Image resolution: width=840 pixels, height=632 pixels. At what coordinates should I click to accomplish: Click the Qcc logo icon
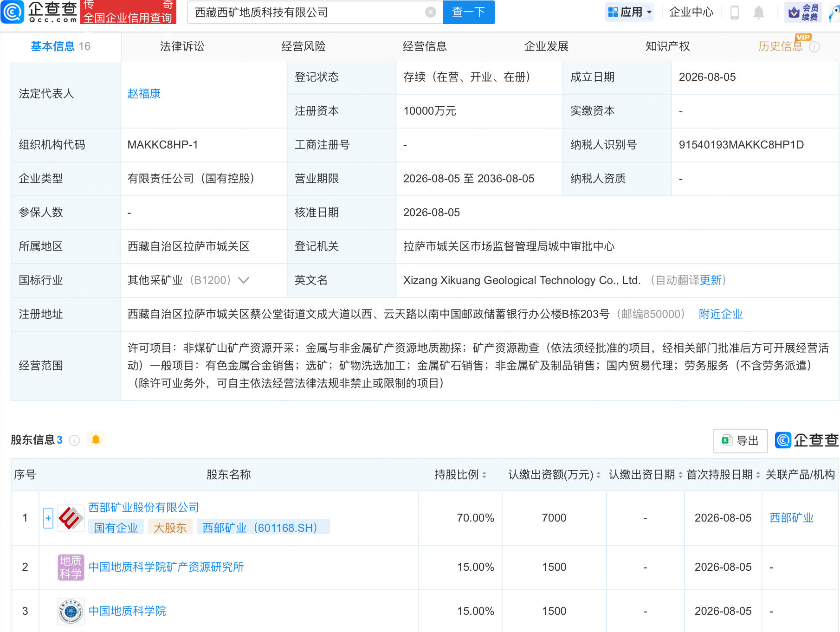pyautogui.click(x=12, y=12)
